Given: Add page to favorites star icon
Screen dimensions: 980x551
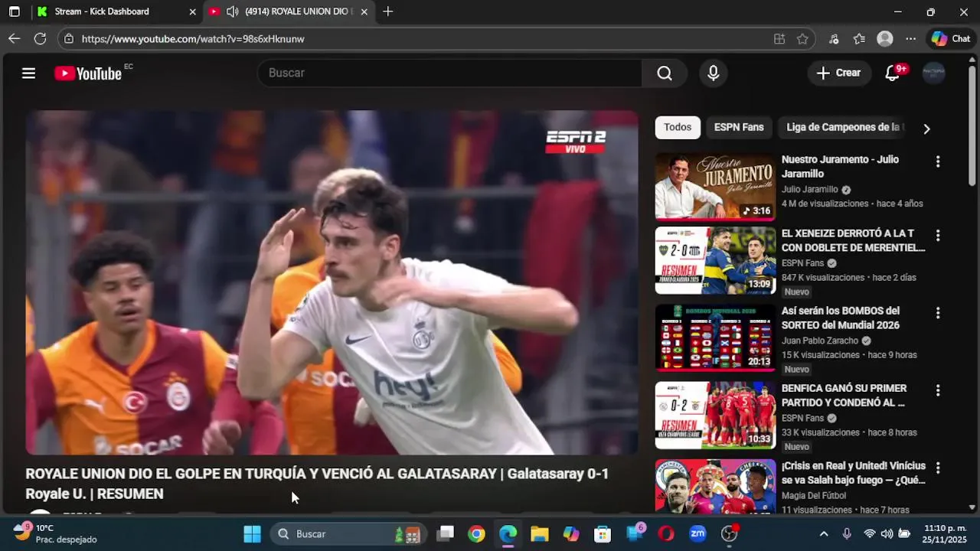Looking at the screenshot, I should tap(802, 39).
